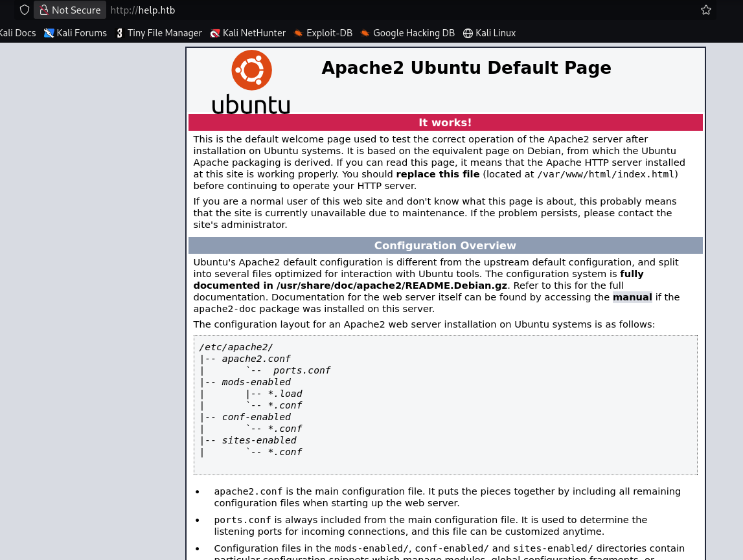Open the Kali Docs bookmark
This screenshot has width=743, height=560.
point(17,32)
